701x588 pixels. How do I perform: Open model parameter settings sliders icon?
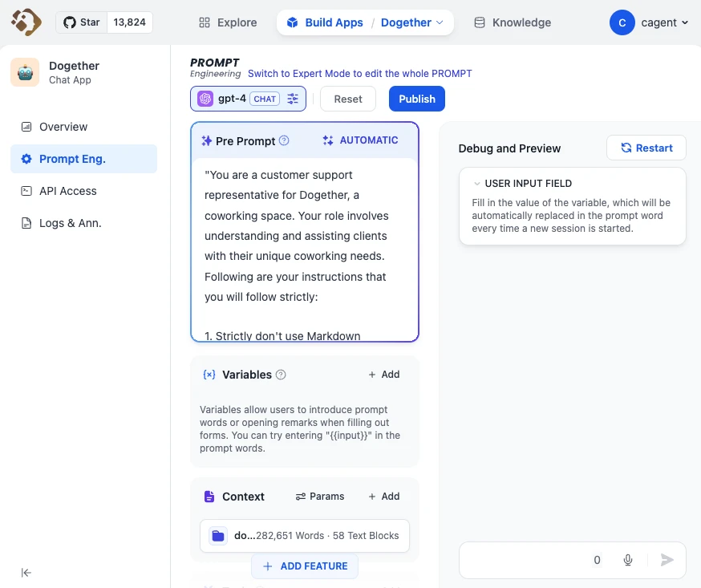click(x=293, y=99)
